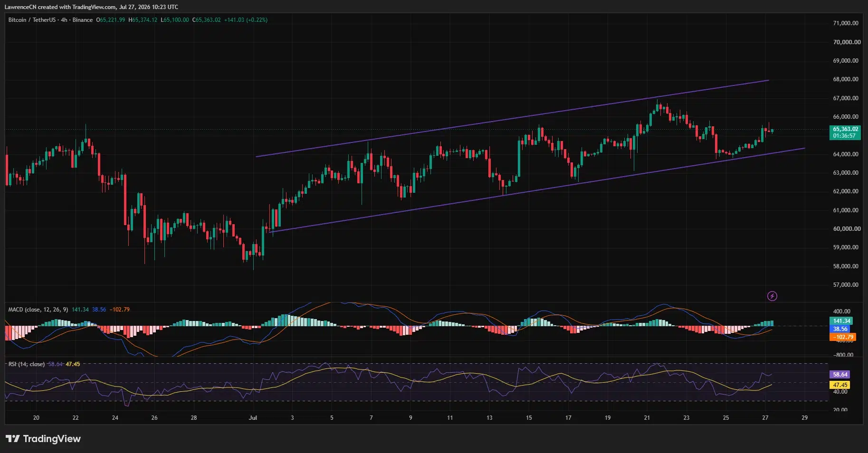Select the MACD (close, 12, 26, 9) legend
868x453 pixels.
(38, 310)
